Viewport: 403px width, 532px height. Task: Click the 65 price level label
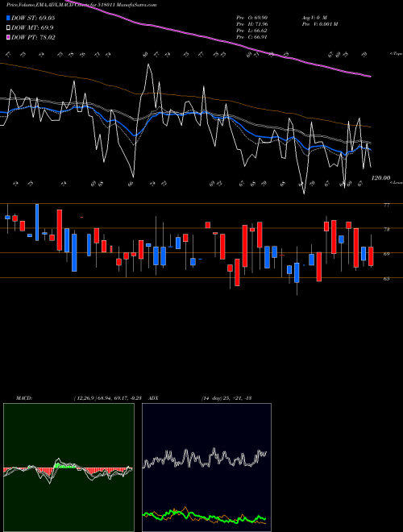click(386, 279)
